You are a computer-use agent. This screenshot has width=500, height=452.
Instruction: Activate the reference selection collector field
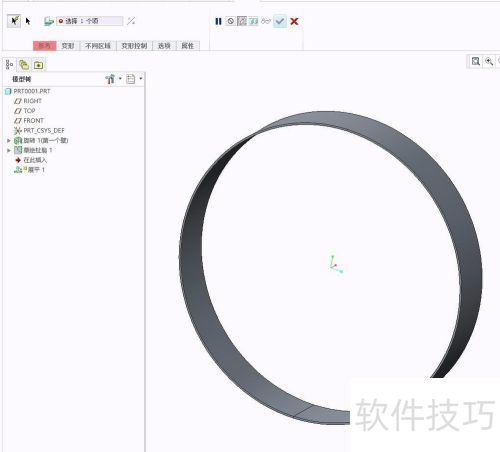click(x=90, y=21)
